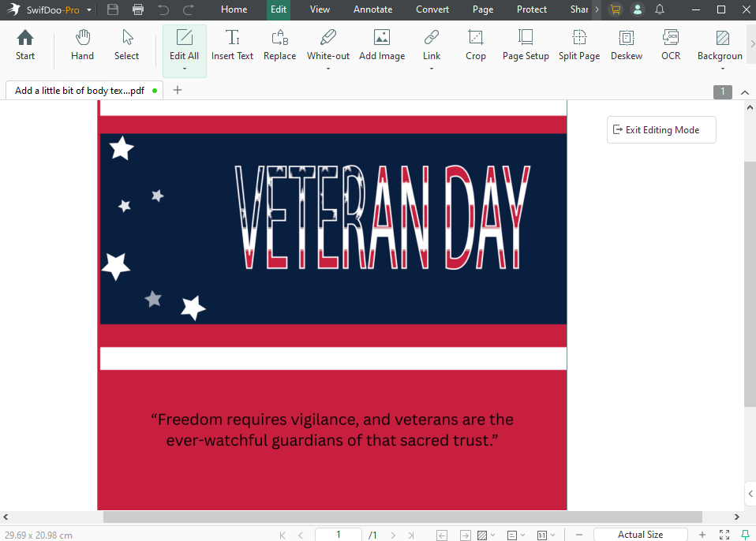The width and height of the screenshot is (756, 541).
Task: Select the Hand tool
Action: (82, 45)
